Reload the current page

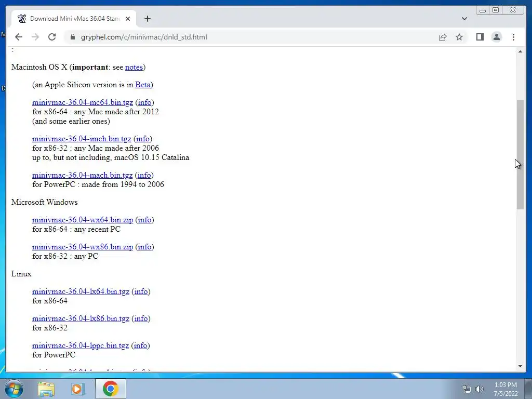point(52,37)
